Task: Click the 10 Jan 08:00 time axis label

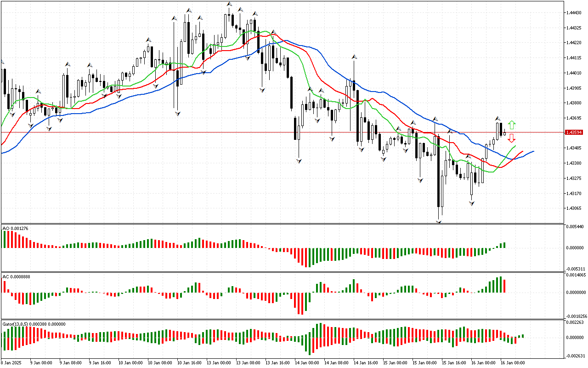Action: pyautogui.click(x=160, y=363)
